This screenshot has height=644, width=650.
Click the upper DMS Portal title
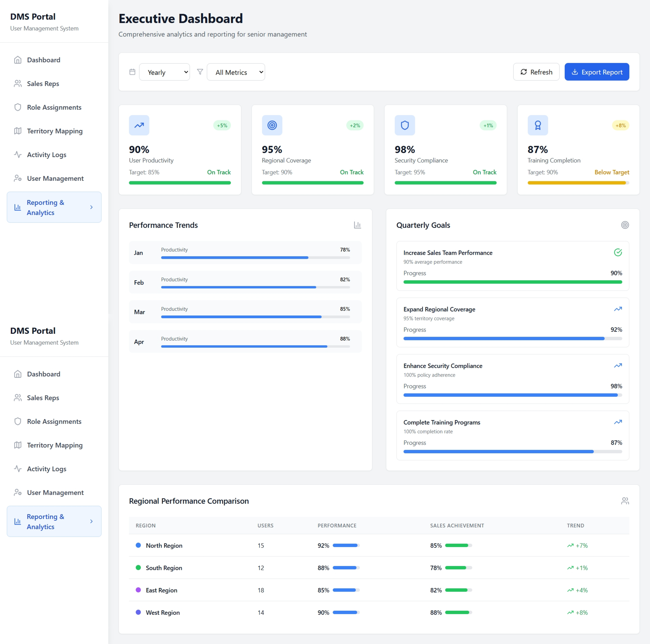pos(33,17)
